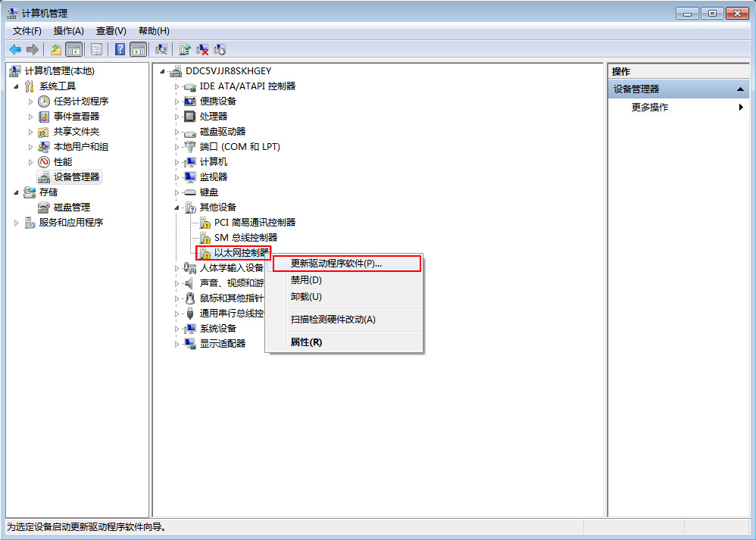This screenshot has height=540, width=756.
Task: Open the 查看(V) menu
Action: click(x=111, y=31)
